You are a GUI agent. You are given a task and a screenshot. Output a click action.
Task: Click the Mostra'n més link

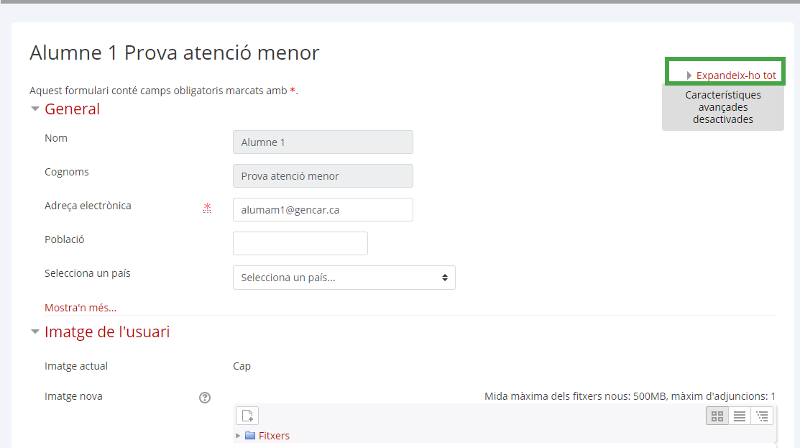coord(80,307)
